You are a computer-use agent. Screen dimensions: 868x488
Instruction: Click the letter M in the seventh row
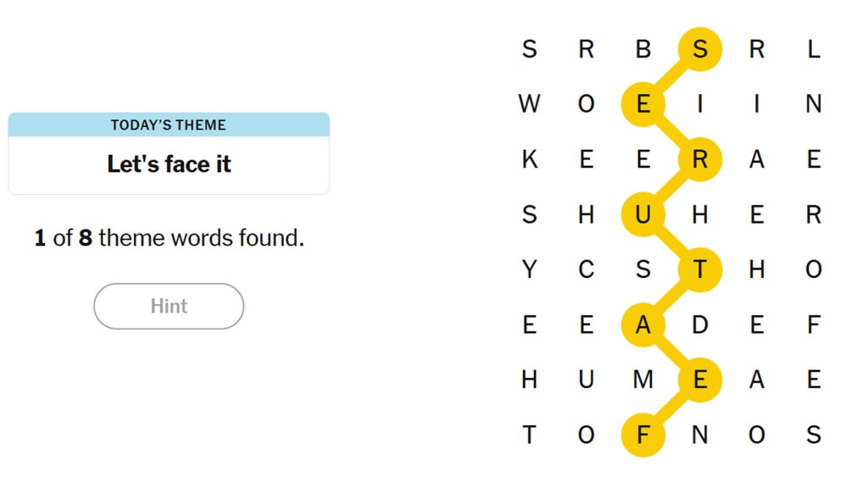tap(643, 380)
